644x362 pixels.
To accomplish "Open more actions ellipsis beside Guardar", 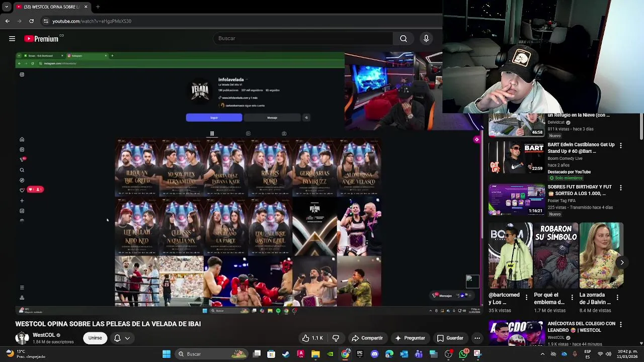I will (477, 338).
